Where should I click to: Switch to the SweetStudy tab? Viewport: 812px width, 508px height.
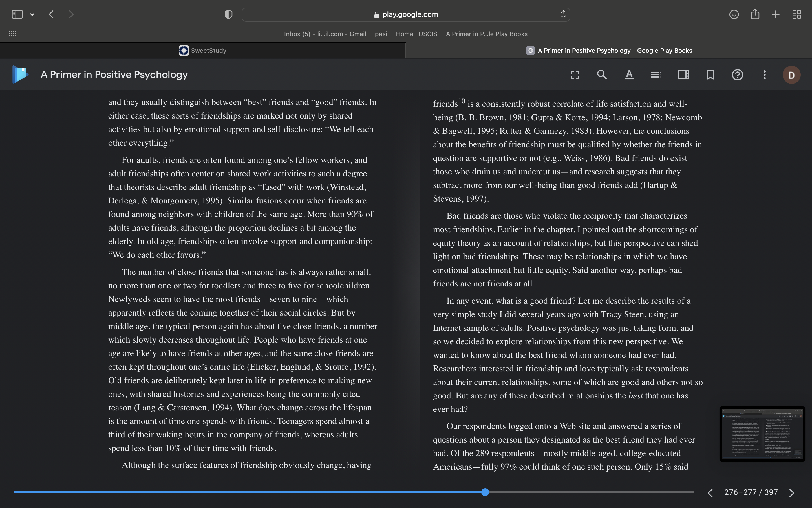click(203, 51)
